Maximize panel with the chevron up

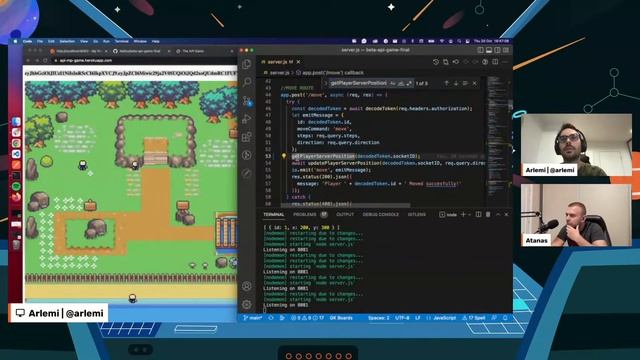tap(498, 214)
